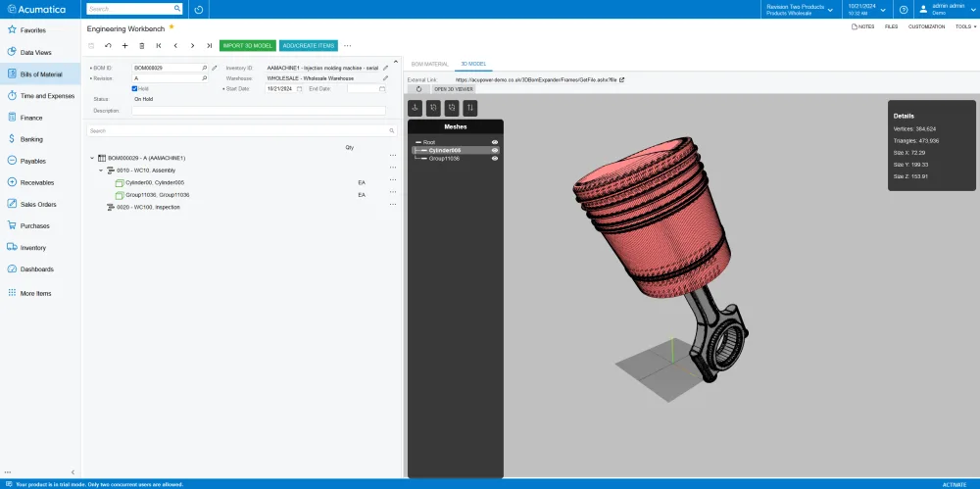This screenshot has width=980, height=489.
Task: Go to the first record
Action: tap(159, 45)
